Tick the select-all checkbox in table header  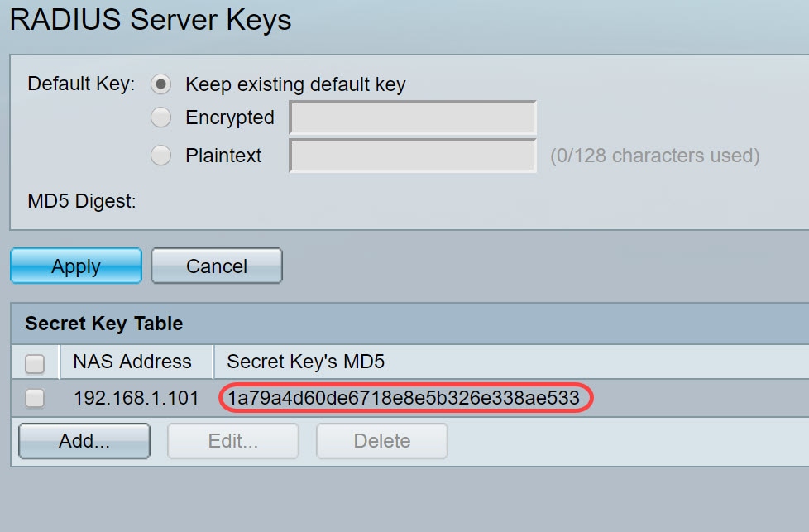tap(35, 364)
